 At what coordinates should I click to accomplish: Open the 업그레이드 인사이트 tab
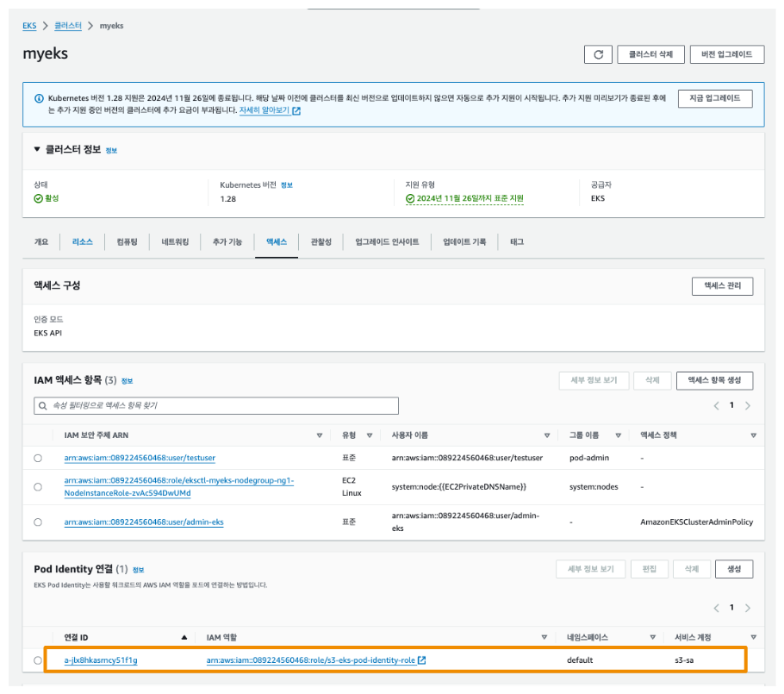(387, 241)
